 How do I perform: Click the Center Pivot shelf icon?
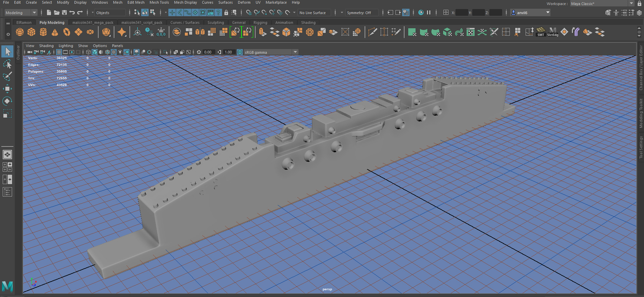click(138, 32)
